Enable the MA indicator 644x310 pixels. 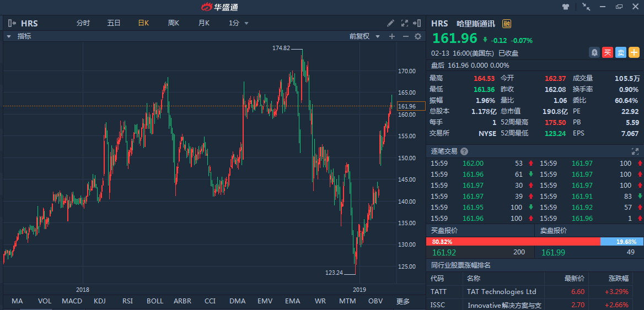click(x=17, y=301)
